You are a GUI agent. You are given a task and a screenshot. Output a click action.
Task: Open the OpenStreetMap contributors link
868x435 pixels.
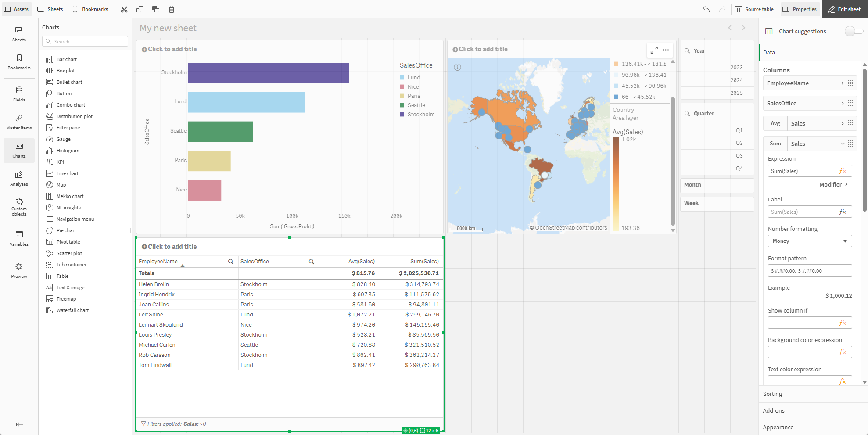570,228
